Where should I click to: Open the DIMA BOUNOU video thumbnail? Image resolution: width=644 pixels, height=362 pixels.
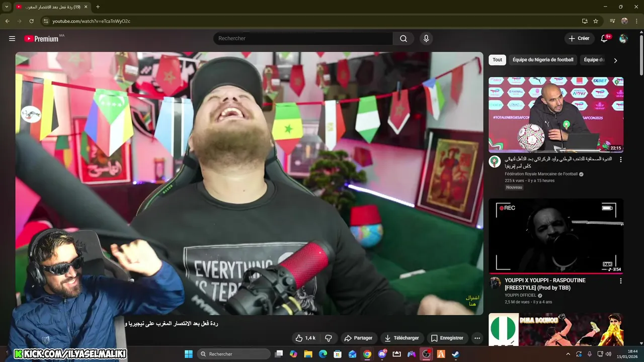556,329
